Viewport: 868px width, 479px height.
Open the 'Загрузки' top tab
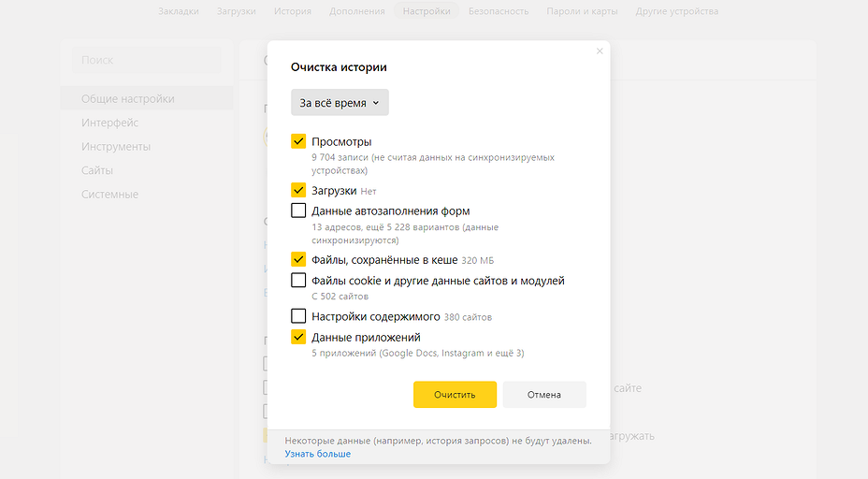tap(236, 11)
